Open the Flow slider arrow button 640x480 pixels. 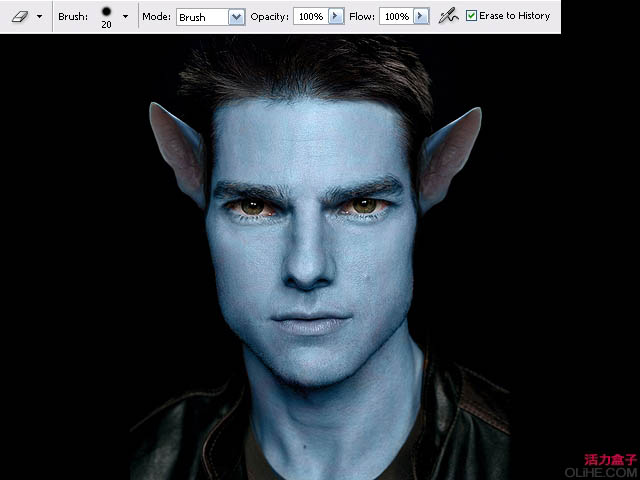(x=421, y=17)
